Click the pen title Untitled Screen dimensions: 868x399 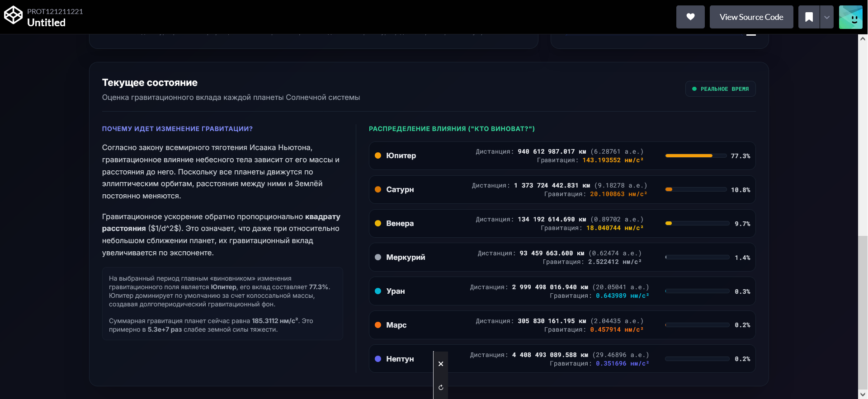coord(46,23)
